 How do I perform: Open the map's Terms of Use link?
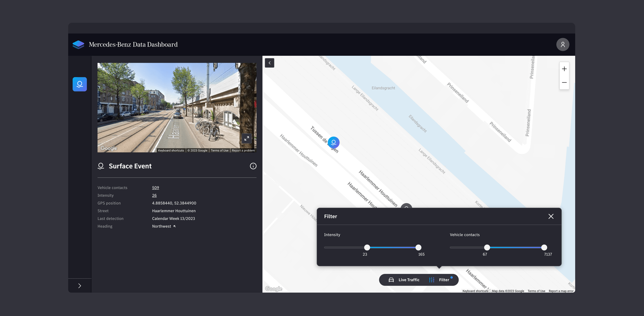pos(536,291)
